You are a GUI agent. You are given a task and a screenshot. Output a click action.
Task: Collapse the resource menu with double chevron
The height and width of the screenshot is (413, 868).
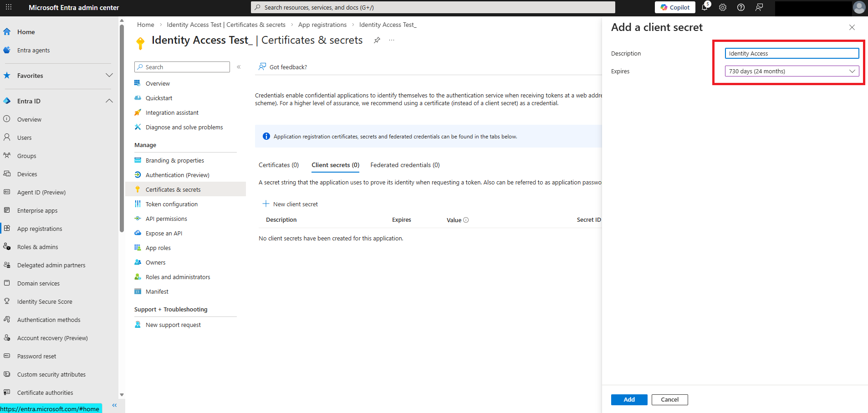pos(239,67)
